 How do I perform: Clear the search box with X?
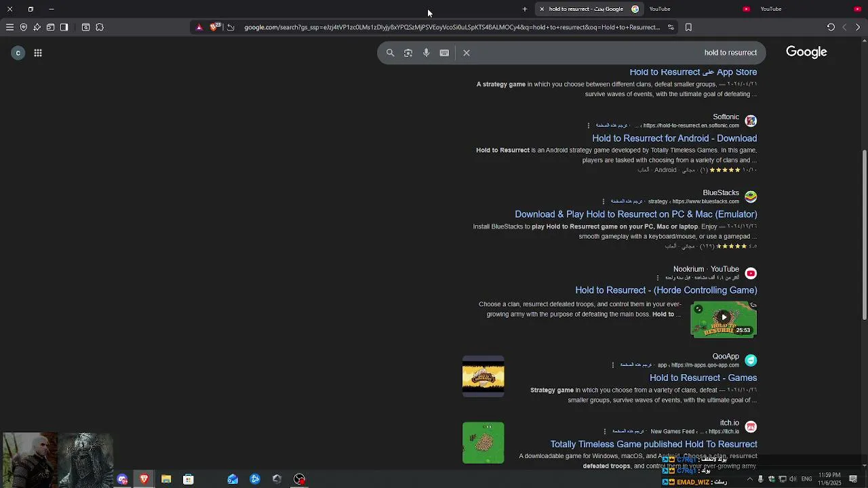point(467,53)
